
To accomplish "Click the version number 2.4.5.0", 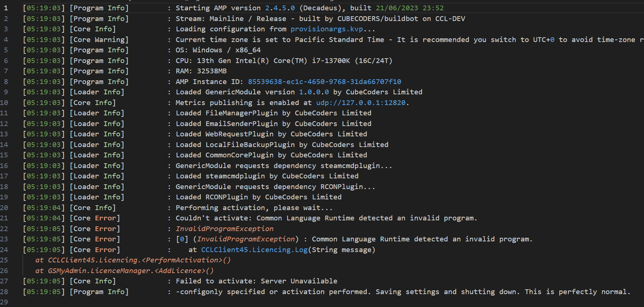I will click(x=280, y=8).
